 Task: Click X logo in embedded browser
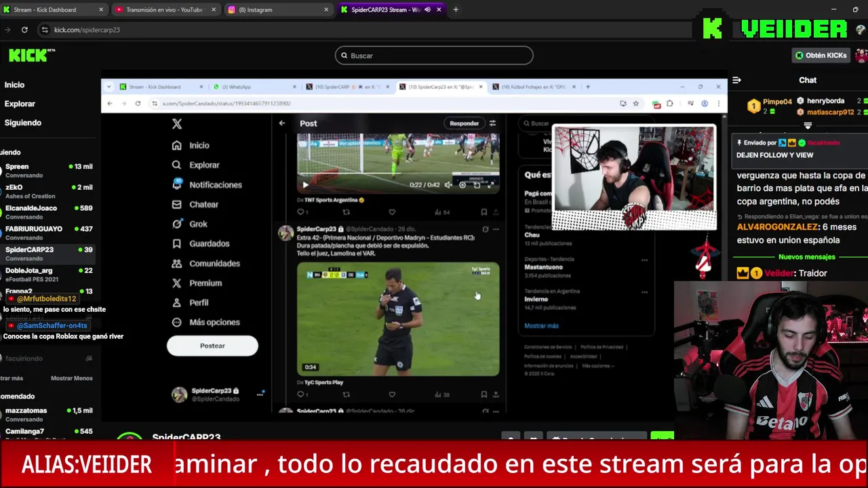[177, 124]
